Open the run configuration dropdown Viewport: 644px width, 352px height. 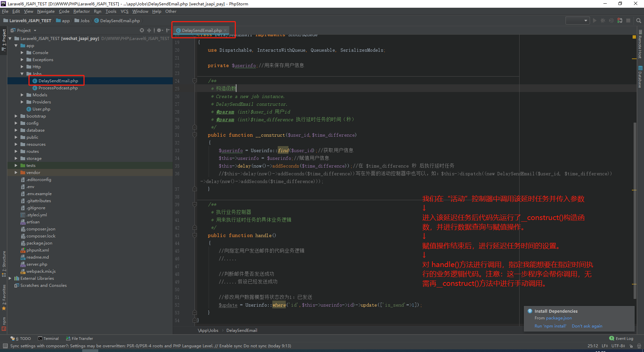coord(578,20)
